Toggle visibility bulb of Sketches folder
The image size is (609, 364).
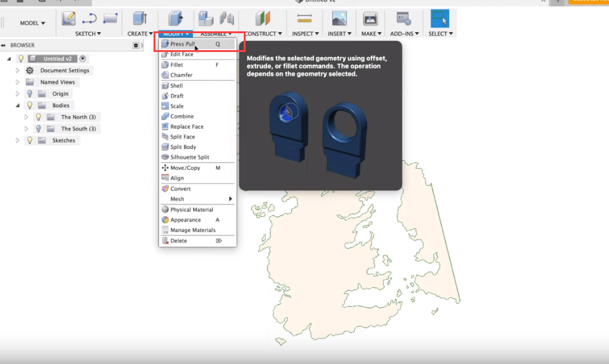[x=29, y=140]
